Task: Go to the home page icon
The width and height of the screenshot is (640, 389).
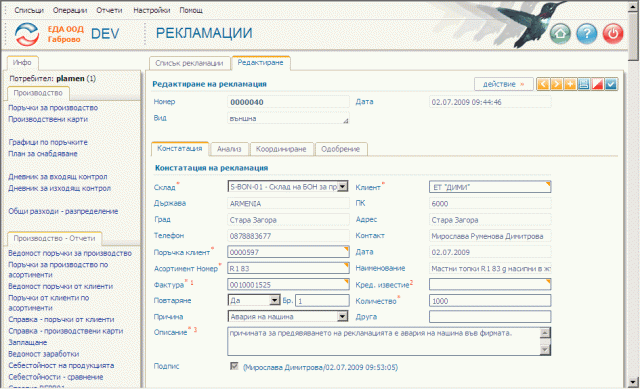Action: click(560, 33)
